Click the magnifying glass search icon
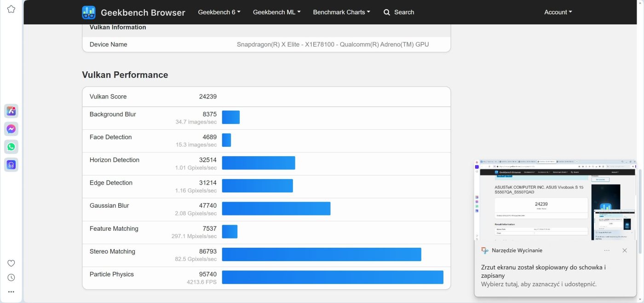Image resolution: width=644 pixels, height=303 pixels. coord(387,12)
